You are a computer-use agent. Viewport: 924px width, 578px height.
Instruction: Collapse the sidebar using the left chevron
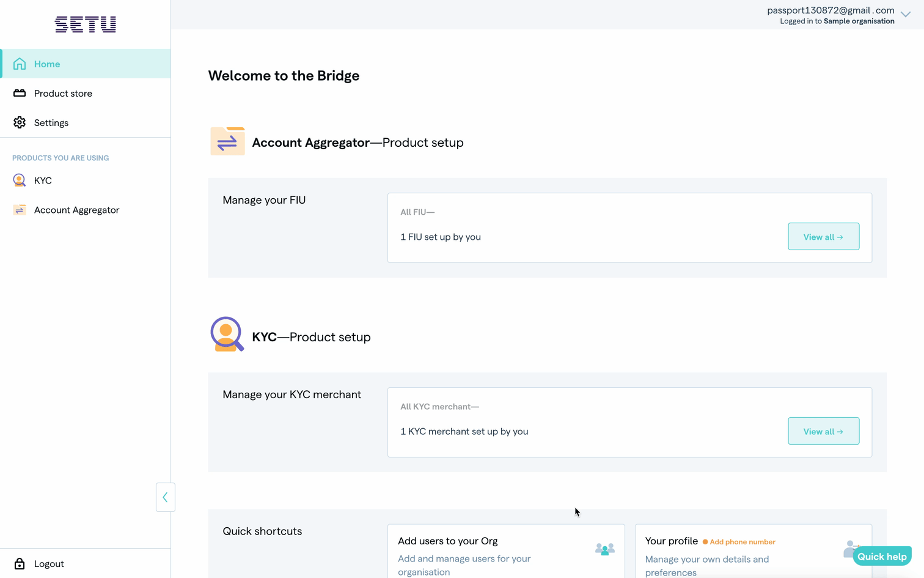pyautogui.click(x=165, y=497)
